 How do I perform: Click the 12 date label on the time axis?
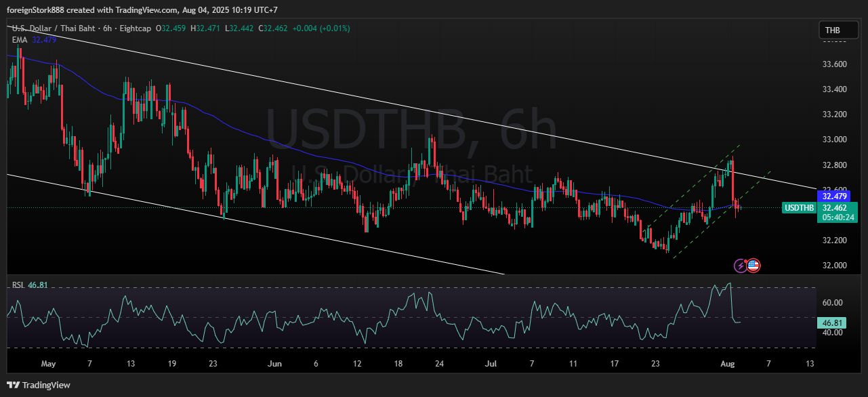point(357,364)
